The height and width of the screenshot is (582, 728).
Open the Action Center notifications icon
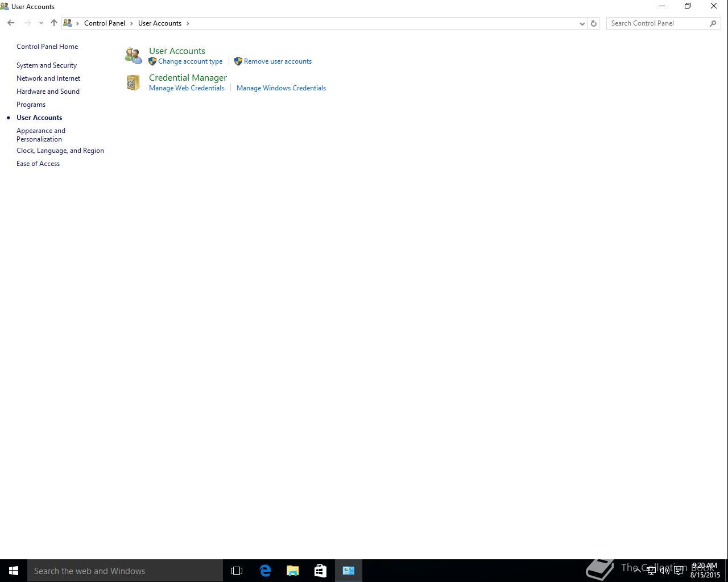point(679,571)
